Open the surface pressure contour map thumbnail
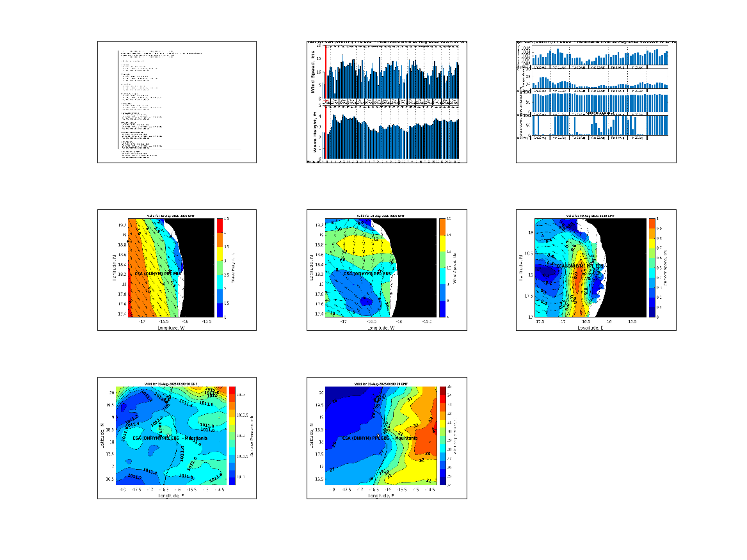747x560 pixels. (177, 438)
